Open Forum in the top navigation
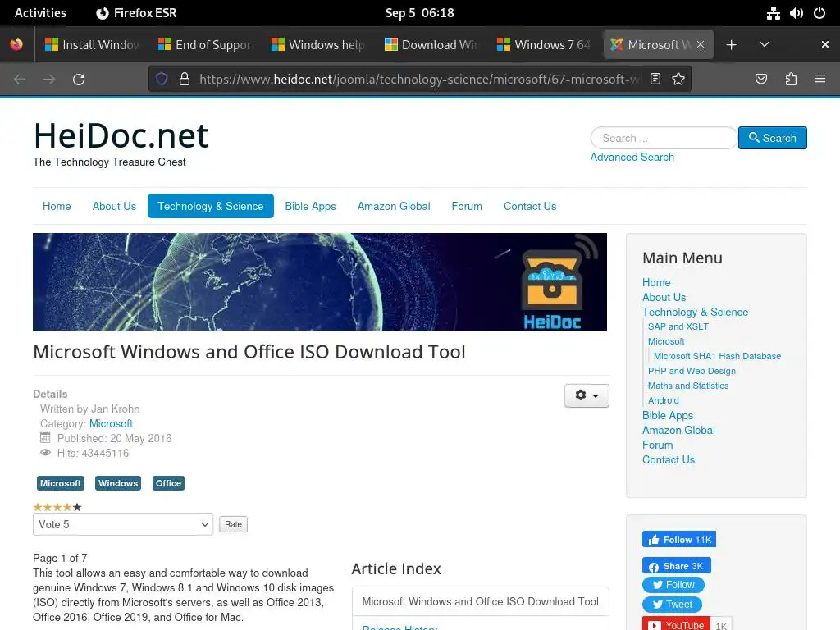840x630 pixels. pyautogui.click(x=467, y=206)
